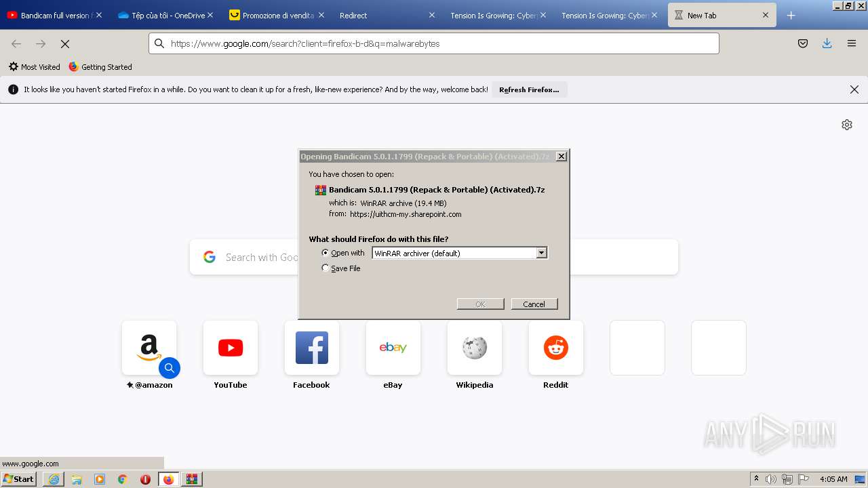This screenshot has height=488, width=868.
Task: Stop loading page with X button
Action: point(65,43)
